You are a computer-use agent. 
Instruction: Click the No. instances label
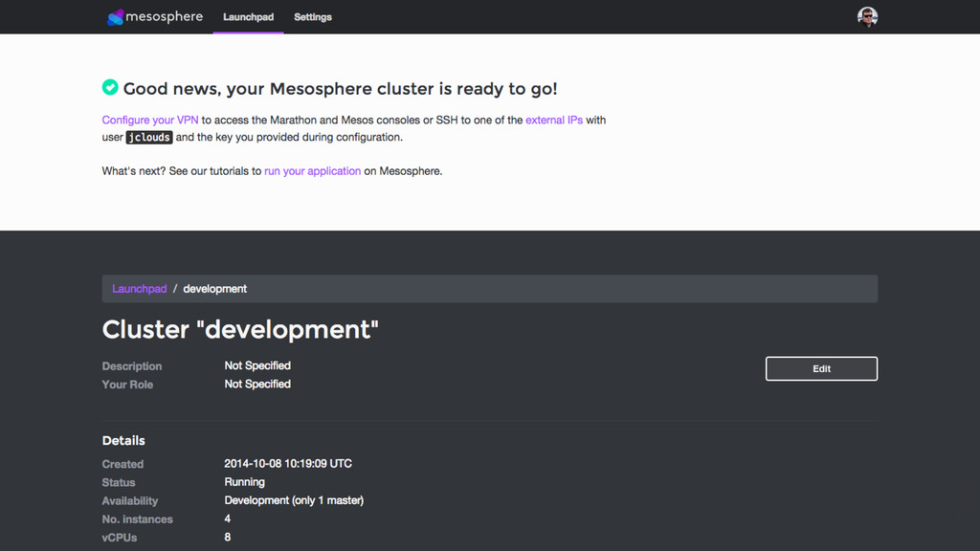(138, 519)
